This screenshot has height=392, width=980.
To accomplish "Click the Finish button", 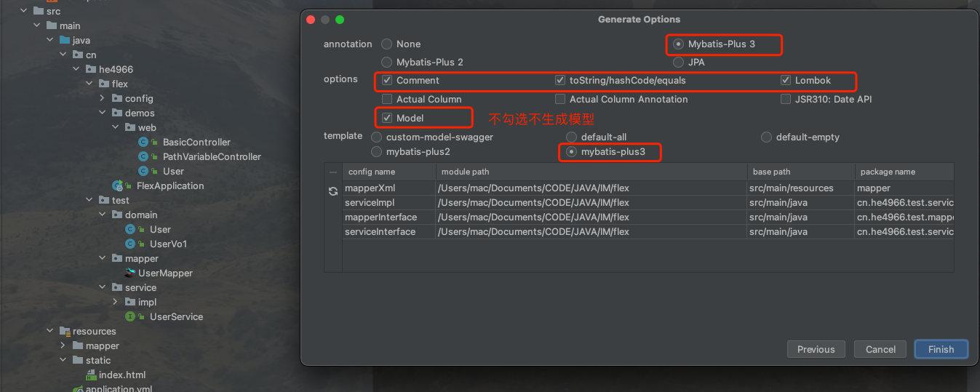I will 941,349.
